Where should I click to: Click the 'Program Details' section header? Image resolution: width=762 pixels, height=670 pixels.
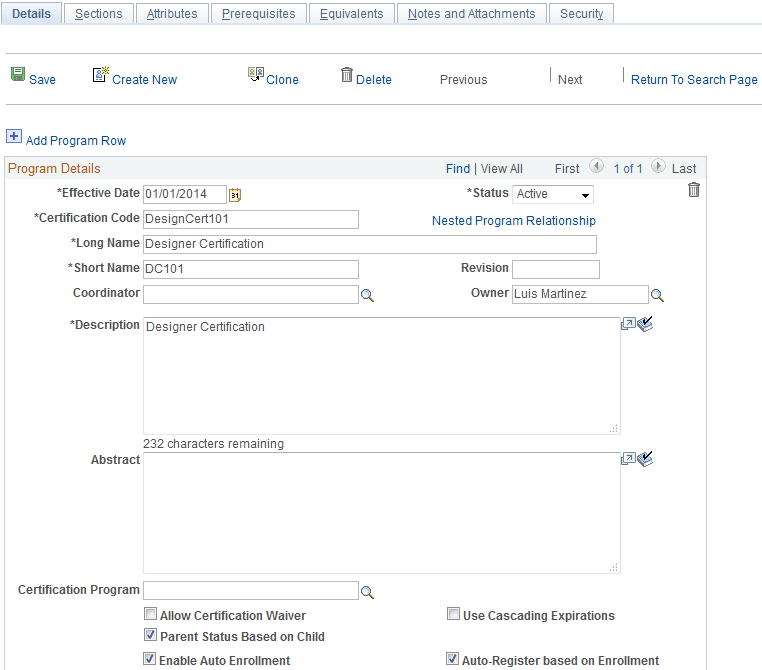pyautogui.click(x=54, y=169)
